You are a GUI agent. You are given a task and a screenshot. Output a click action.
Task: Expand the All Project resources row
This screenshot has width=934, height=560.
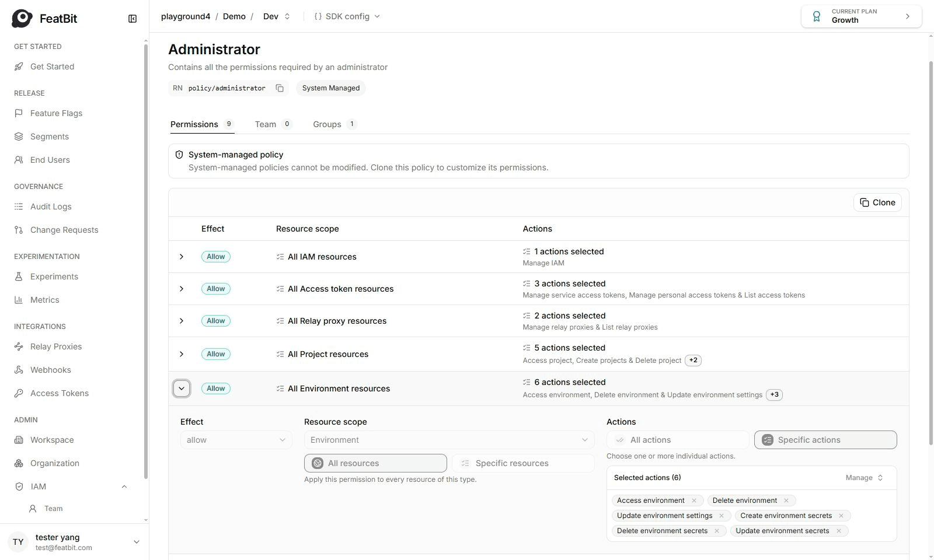182,354
